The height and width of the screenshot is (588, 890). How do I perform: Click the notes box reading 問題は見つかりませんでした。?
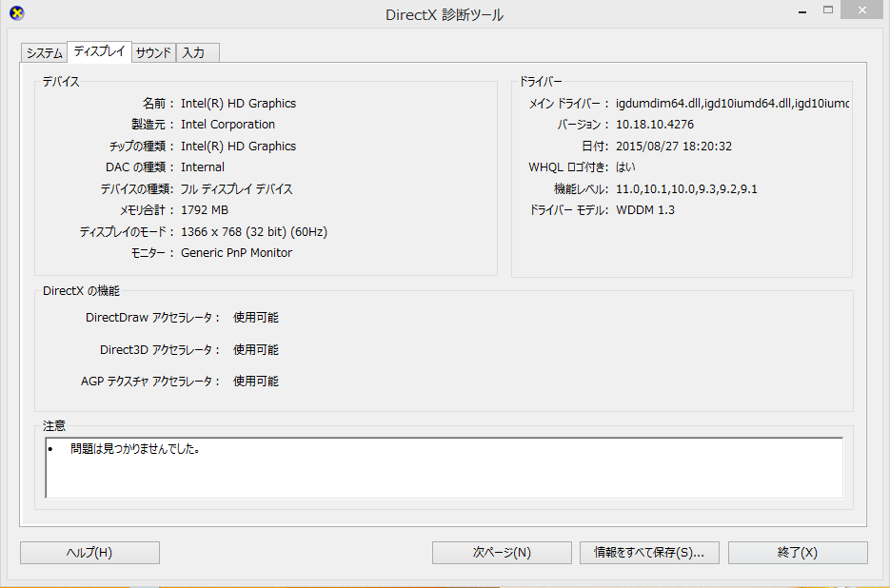point(445,468)
